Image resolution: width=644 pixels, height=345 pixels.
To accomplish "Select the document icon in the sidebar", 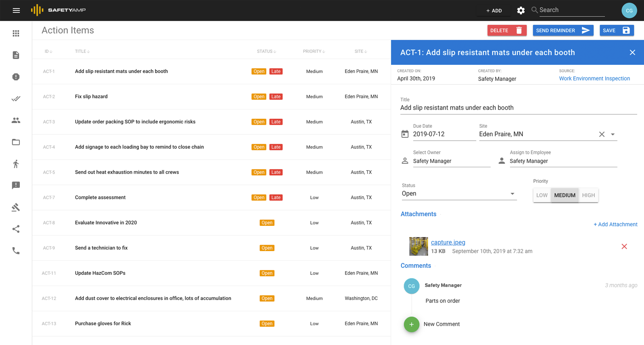I will pyautogui.click(x=16, y=55).
